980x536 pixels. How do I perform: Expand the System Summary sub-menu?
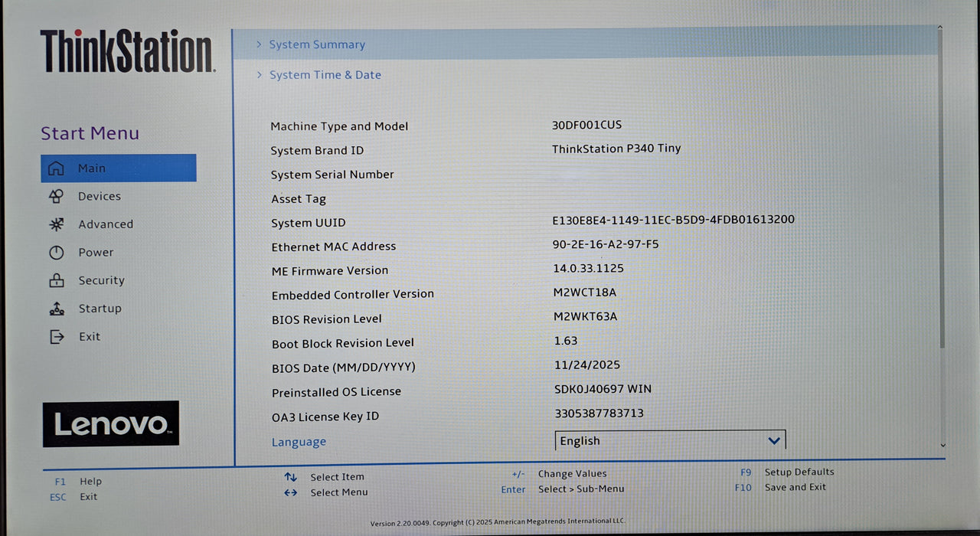pyautogui.click(x=586, y=44)
